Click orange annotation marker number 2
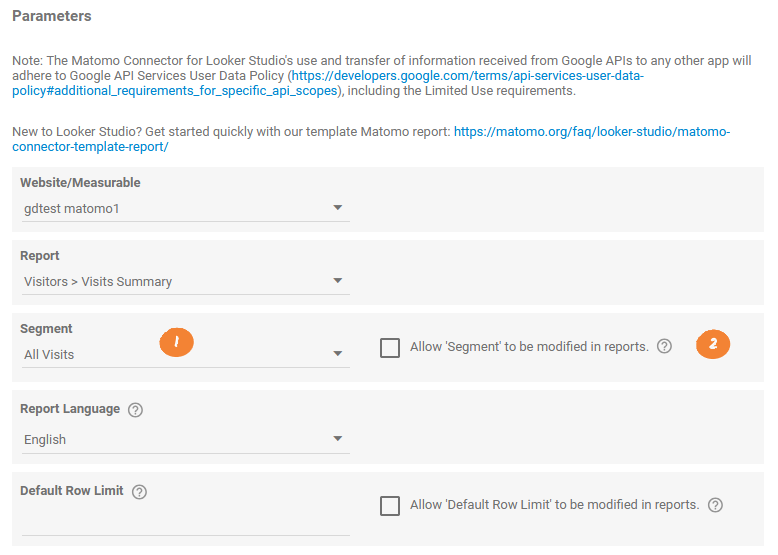This screenshot has height=555, width=778. [713, 345]
